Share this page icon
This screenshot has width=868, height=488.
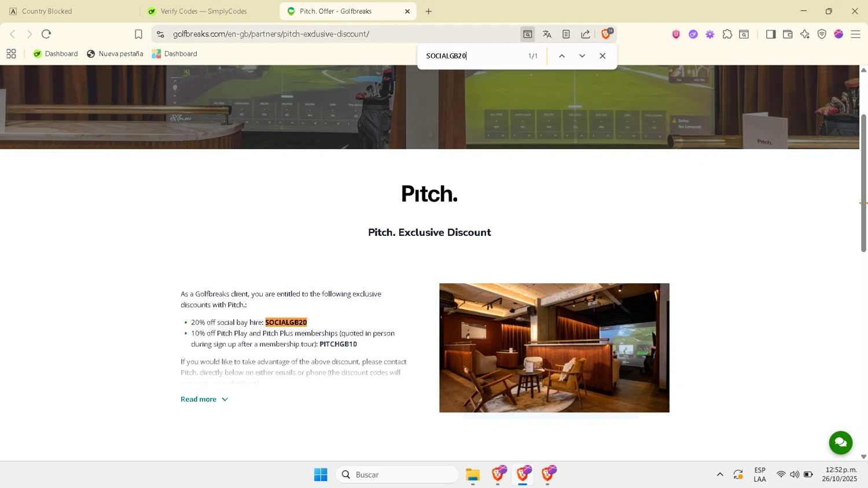586,34
